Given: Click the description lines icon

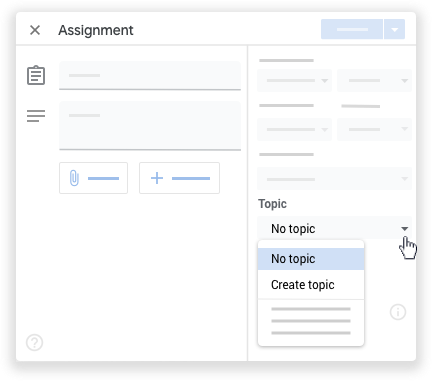Looking at the screenshot, I should pyautogui.click(x=36, y=116).
